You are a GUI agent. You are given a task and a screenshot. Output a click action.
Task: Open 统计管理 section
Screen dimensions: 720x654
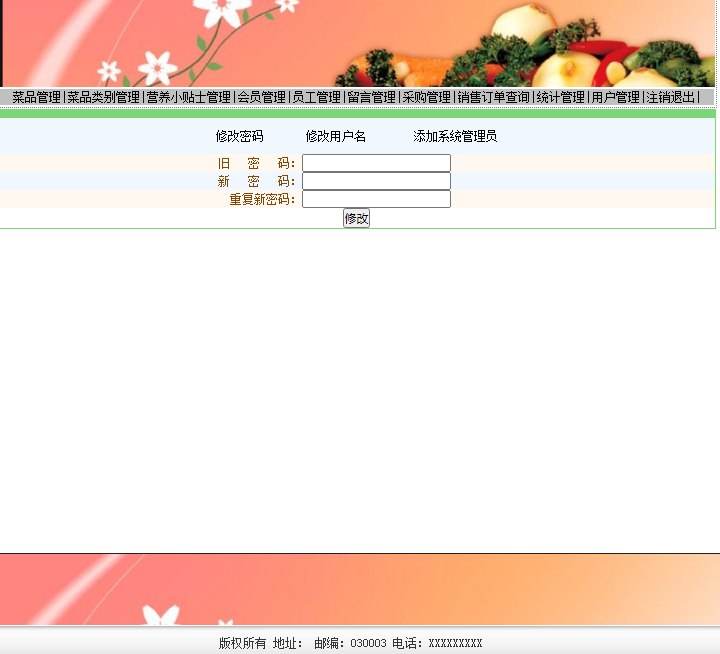tap(561, 97)
